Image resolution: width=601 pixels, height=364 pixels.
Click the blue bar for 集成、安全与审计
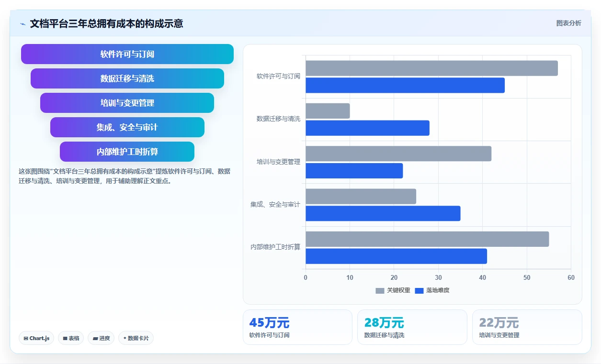click(x=383, y=213)
